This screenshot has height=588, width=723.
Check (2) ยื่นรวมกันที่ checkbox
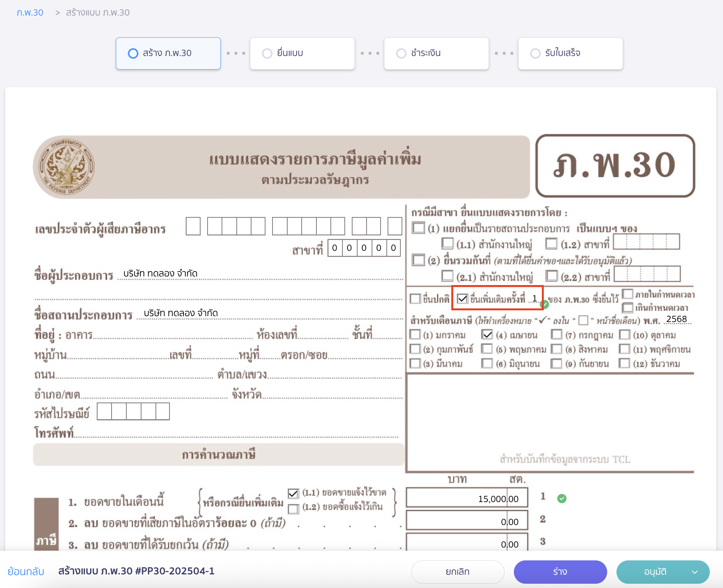(x=418, y=260)
